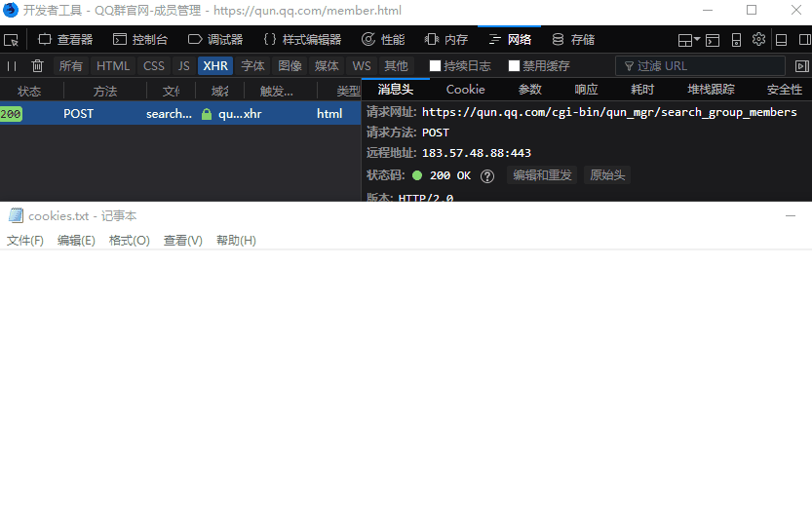Screen dimensions: 812x532
Task: Select the 网络 network tab
Action: point(510,40)
